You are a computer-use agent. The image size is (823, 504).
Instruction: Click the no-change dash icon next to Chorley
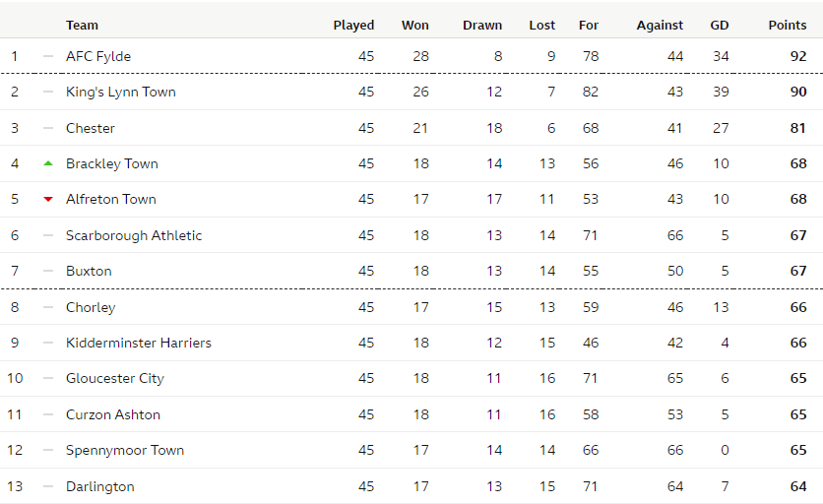48,307
